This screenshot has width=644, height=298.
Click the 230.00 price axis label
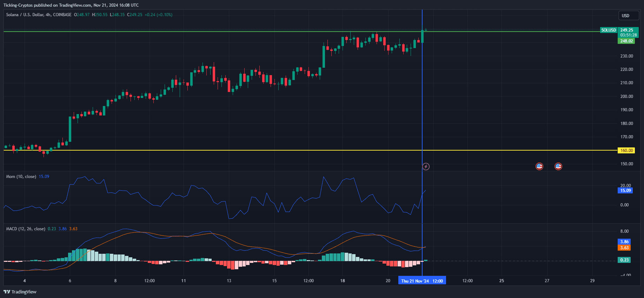coord(626,56)
